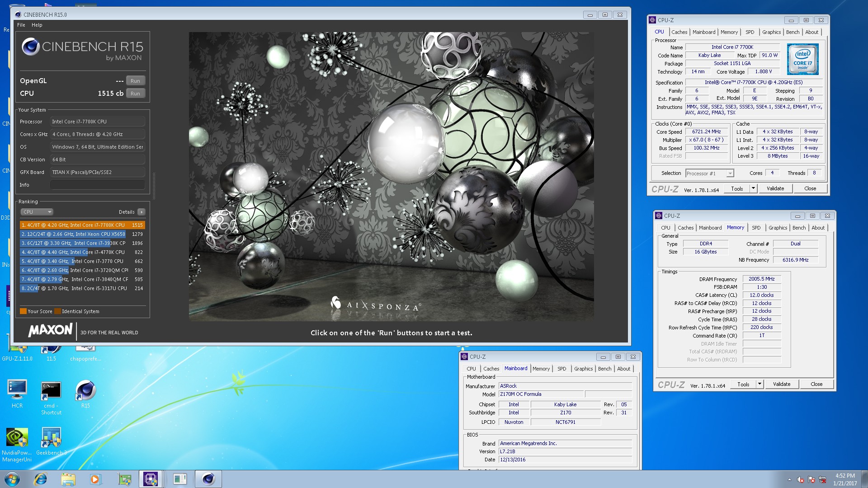
Task: Open the R15 desktop shortcut
Action: pyautogui.click(x=85, y=393)
